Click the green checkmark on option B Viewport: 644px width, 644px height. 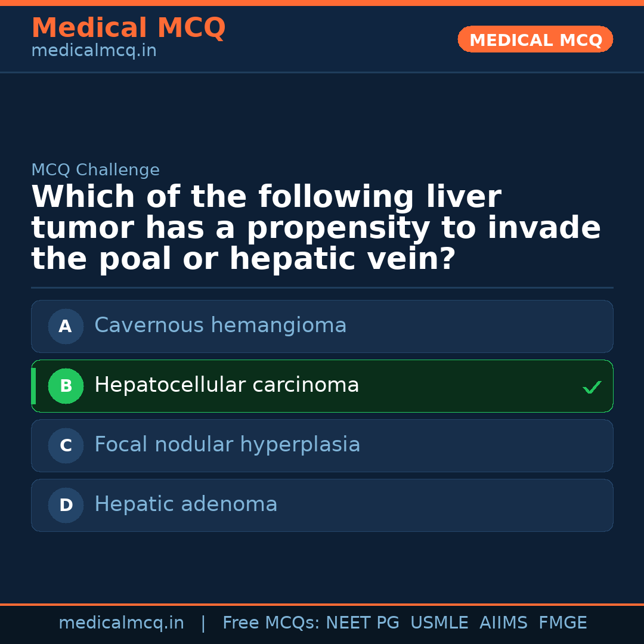(592, 388)
